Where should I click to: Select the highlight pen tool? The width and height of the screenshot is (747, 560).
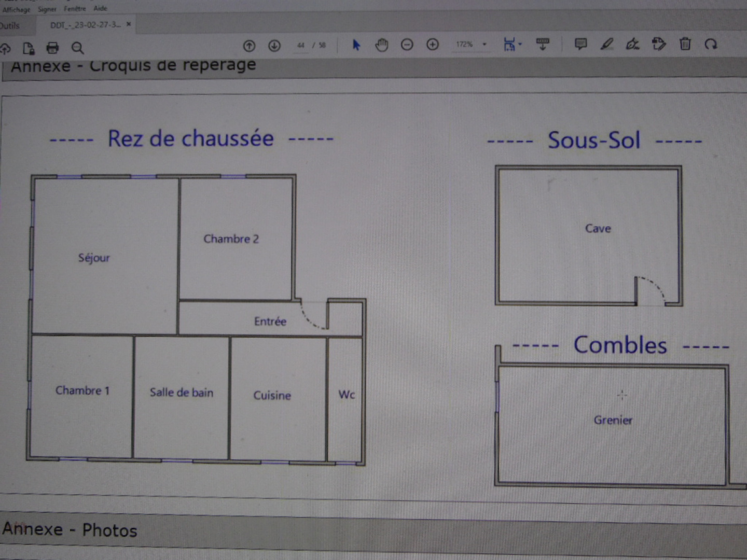pos(606,44)
